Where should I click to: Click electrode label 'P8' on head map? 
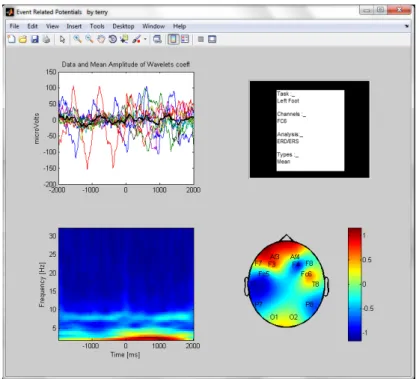pos(309,304)
